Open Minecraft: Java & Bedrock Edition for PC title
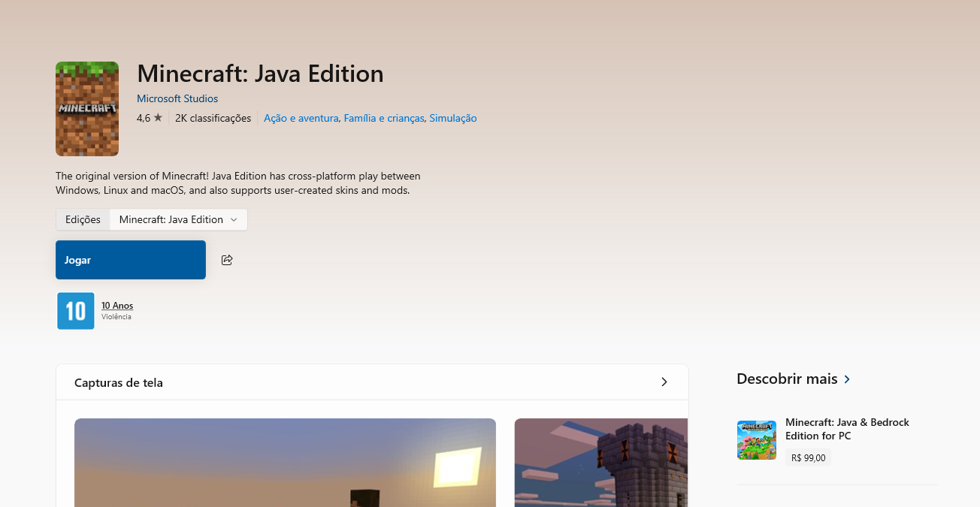This screenshot has width=980, height=507. (848, 429)
